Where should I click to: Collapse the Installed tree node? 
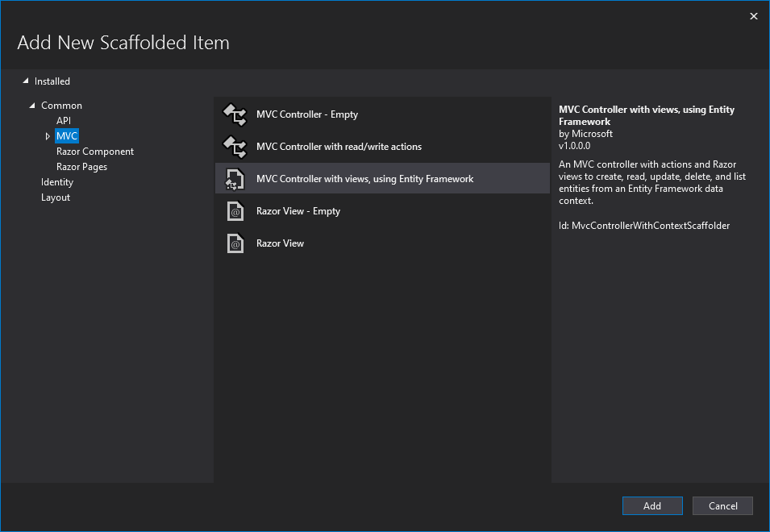pos(26,81)
